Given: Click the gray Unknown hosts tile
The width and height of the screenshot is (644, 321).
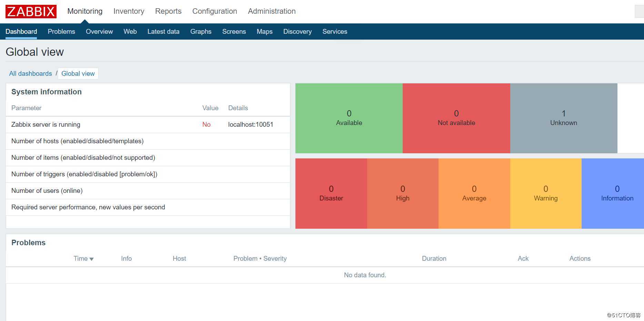Looking at the screenshot, I should point(564,118).
